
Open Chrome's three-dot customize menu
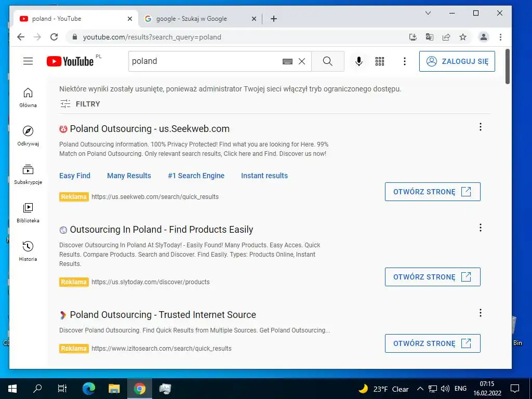click(500, 37)
